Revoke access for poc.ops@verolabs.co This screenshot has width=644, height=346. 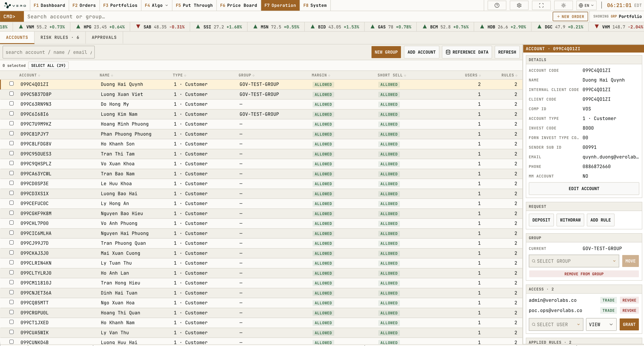click(629, 311)
